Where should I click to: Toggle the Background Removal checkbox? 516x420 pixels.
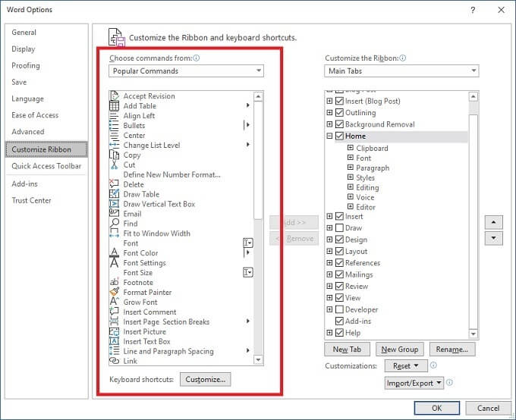[339, 124]
